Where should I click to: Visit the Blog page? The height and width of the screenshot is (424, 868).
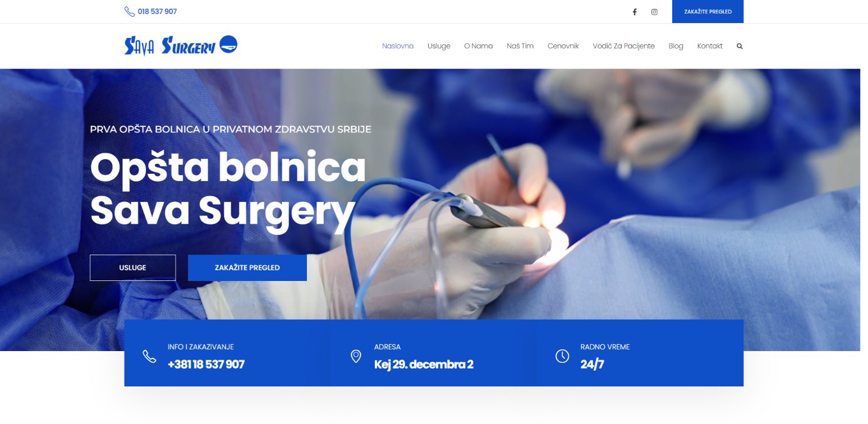point(676,46)
